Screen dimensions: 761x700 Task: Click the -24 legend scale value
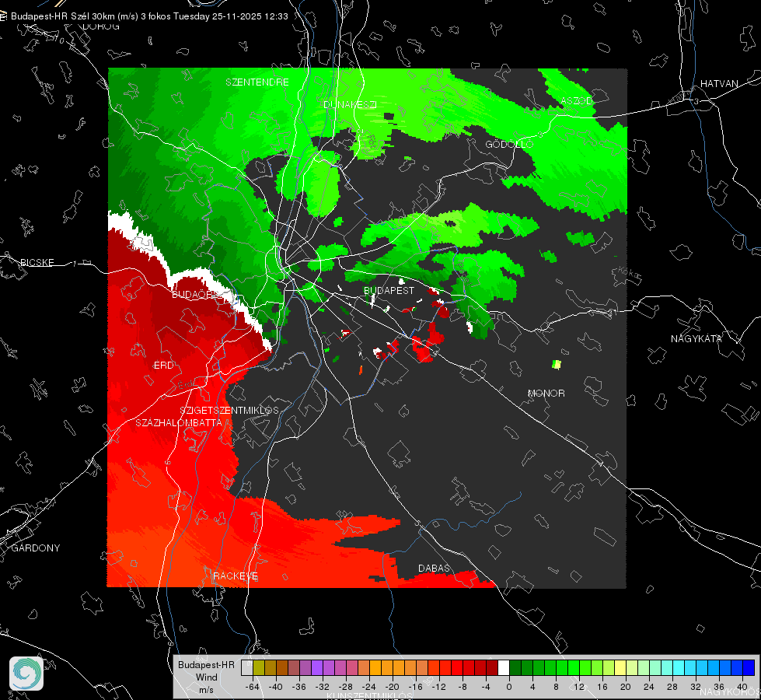click(369, 687)
